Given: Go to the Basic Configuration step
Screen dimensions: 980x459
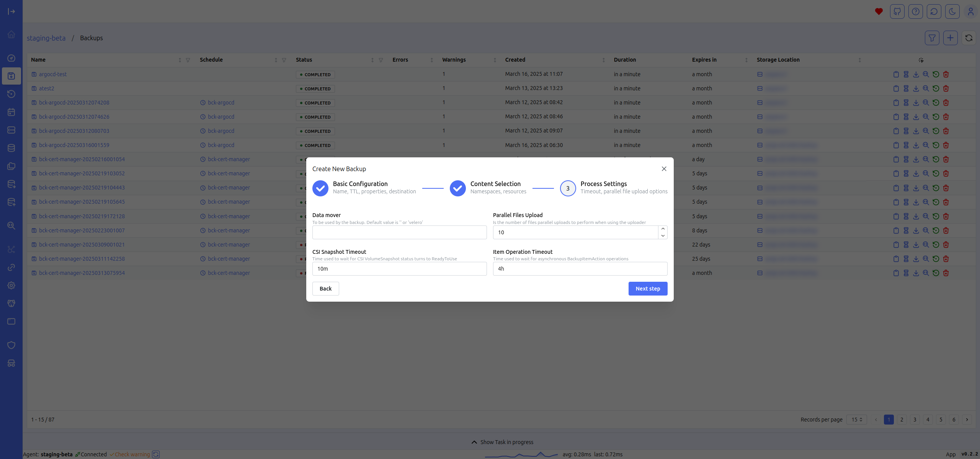Looking at the screenshot, I should [320, 188].
